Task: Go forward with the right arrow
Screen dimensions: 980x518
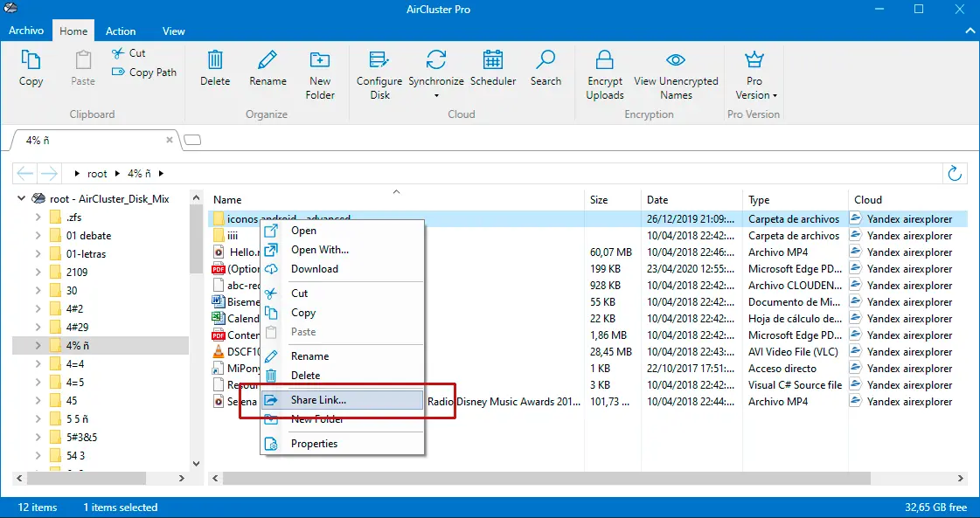Action: pos(49,174)
